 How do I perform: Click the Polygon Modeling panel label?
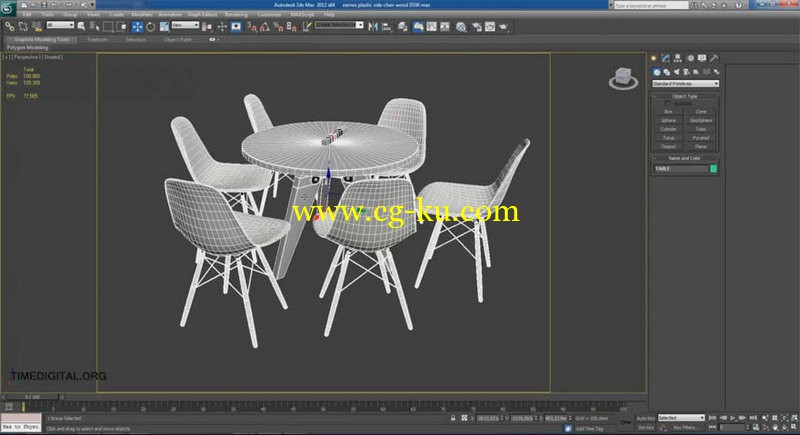pyautogui.click(x=28, y=47)
